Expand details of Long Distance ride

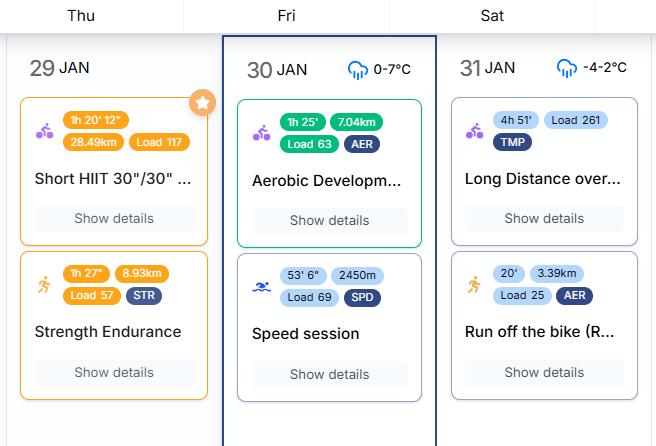[544, 219]
